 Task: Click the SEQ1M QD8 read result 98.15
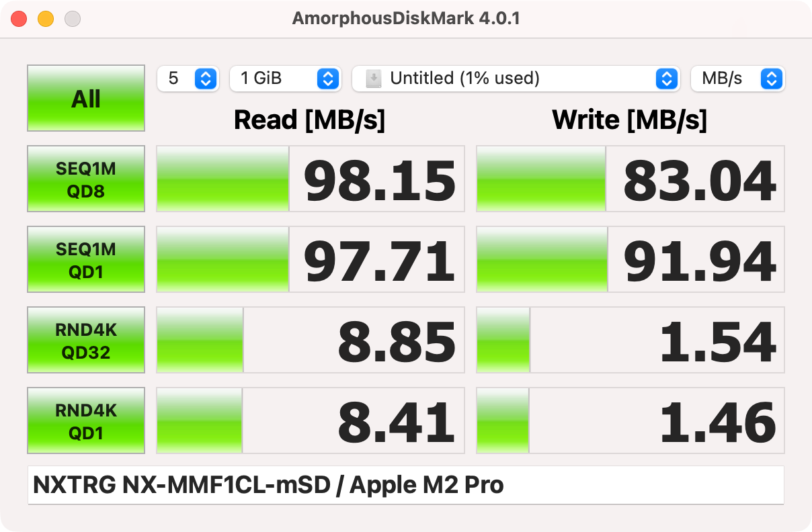click(x=380, y=180)
